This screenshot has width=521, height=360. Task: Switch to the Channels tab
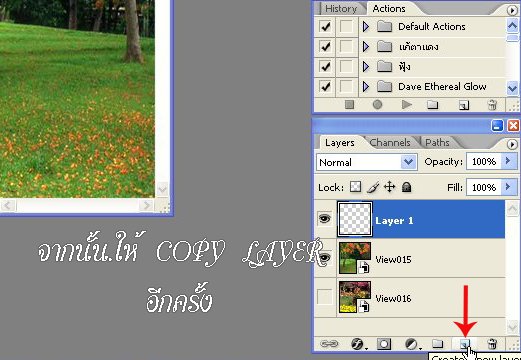point(390,143)
